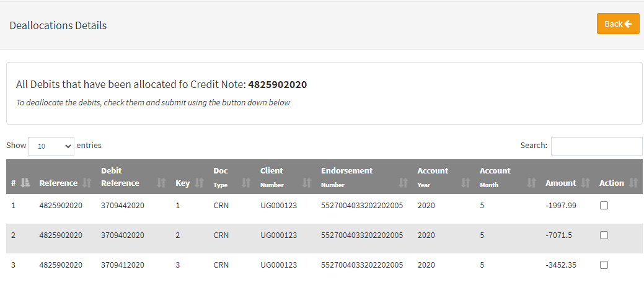This screenshot has height=285, width=644.
Task: Sort by Endorsement Number using arrows icon
Action: pyautogui.click(x=404, y=183)
